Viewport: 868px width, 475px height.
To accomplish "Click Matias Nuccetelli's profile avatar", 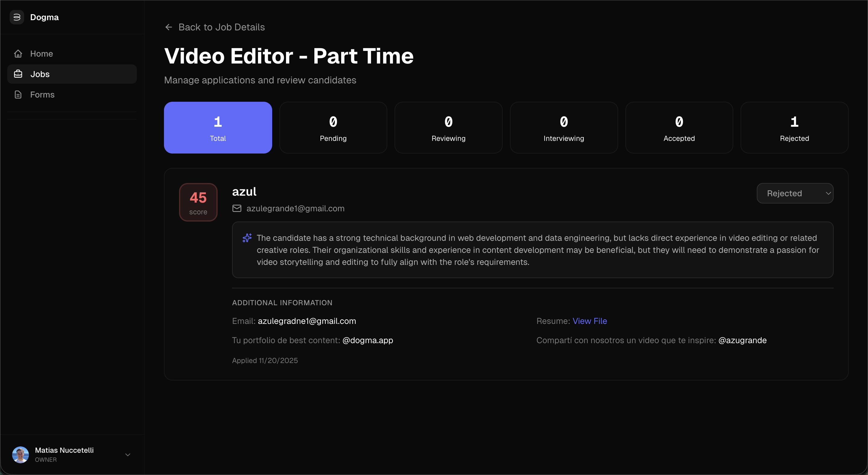I will point(20,455).
